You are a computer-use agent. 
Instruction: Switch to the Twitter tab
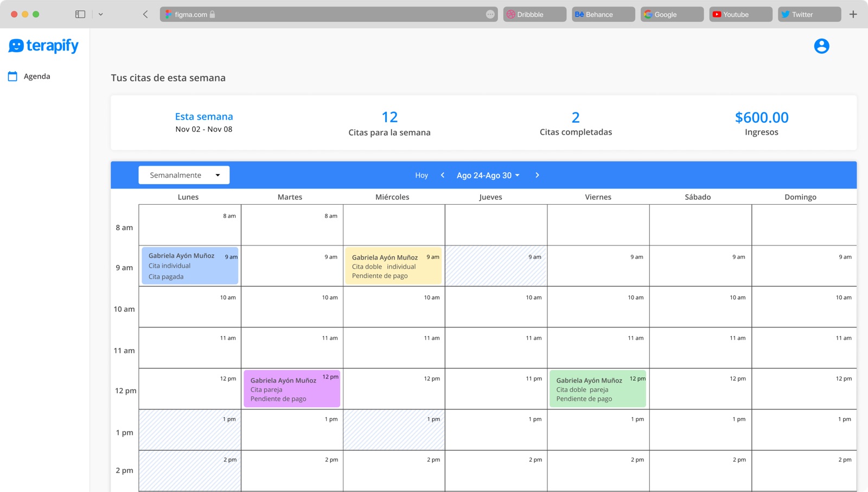tap(809, 14)
